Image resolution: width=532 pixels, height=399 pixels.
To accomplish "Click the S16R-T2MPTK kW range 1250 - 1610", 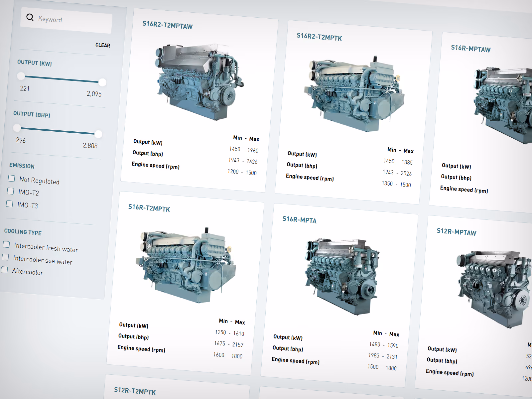I will click(x=229, y=333).
